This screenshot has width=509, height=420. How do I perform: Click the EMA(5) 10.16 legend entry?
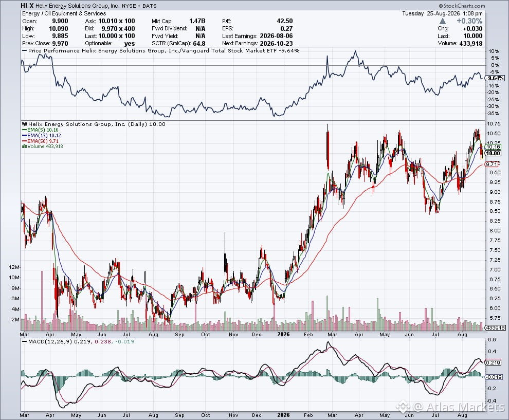tap(40, 130)
